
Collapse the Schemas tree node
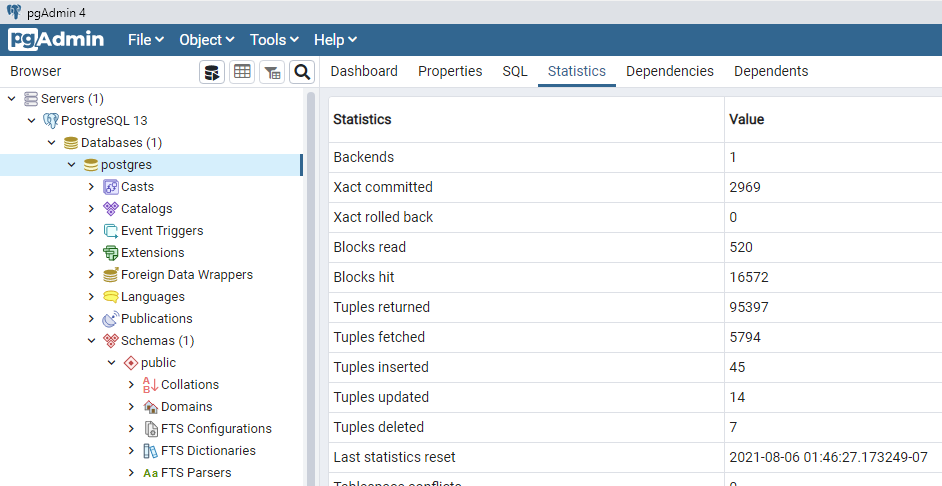91,341
